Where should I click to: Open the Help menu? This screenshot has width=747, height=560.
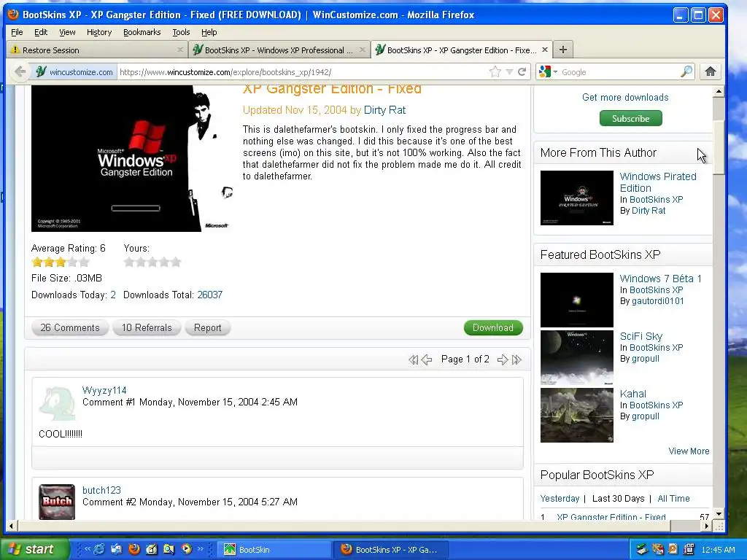click(x=209, y=32)
